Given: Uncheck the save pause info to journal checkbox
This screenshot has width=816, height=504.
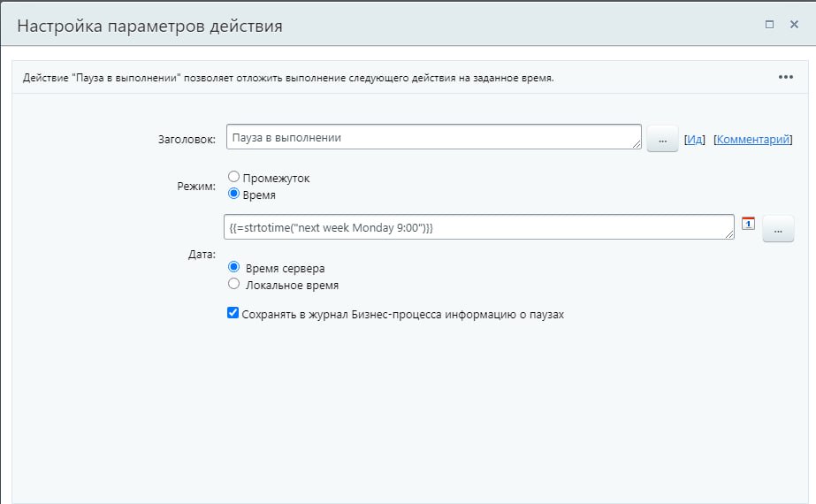Looking at the screenshot, I should (233, 313).
